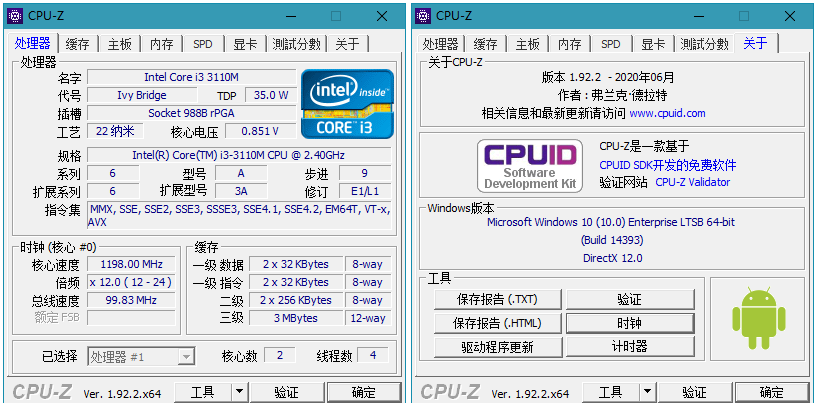Open the 显卡 tab in right window
The height and width of the screenshot is (403, 816).
coord(653,44)
